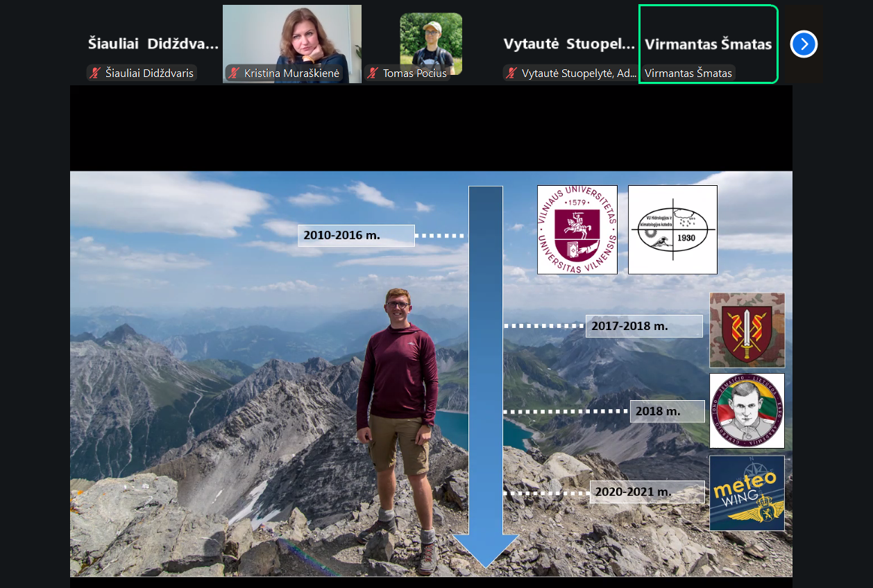
Task: Click the round portrait emblem with flag
Action: click(x=747, y=410)
